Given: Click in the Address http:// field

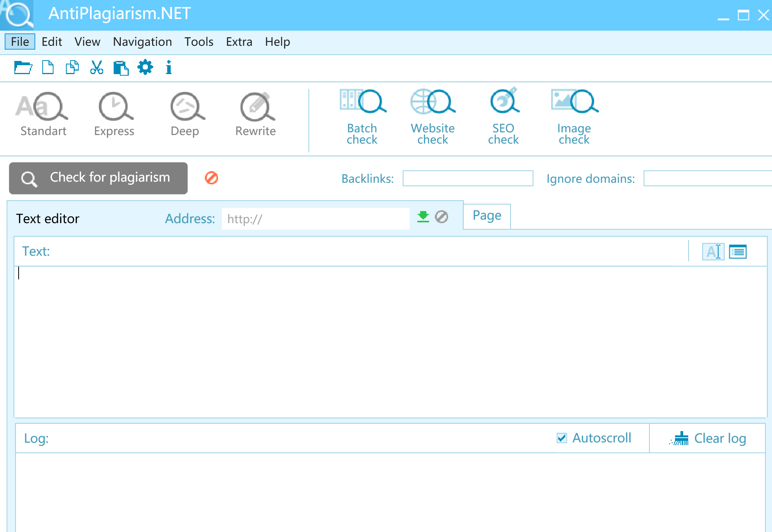Looking at the screenshot, I should tap(316, 219).
